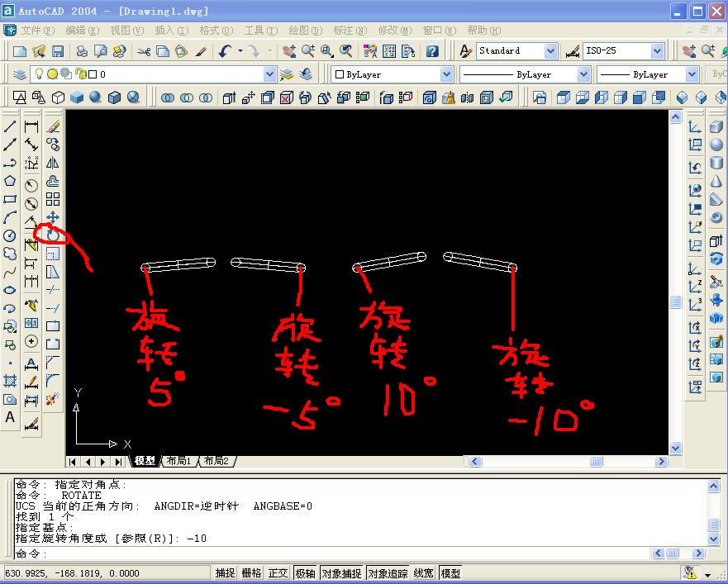The height and width of the screenshot is (584, 728).
Task: Switch to the 布局2 layout tab
Action: [216, 461]
